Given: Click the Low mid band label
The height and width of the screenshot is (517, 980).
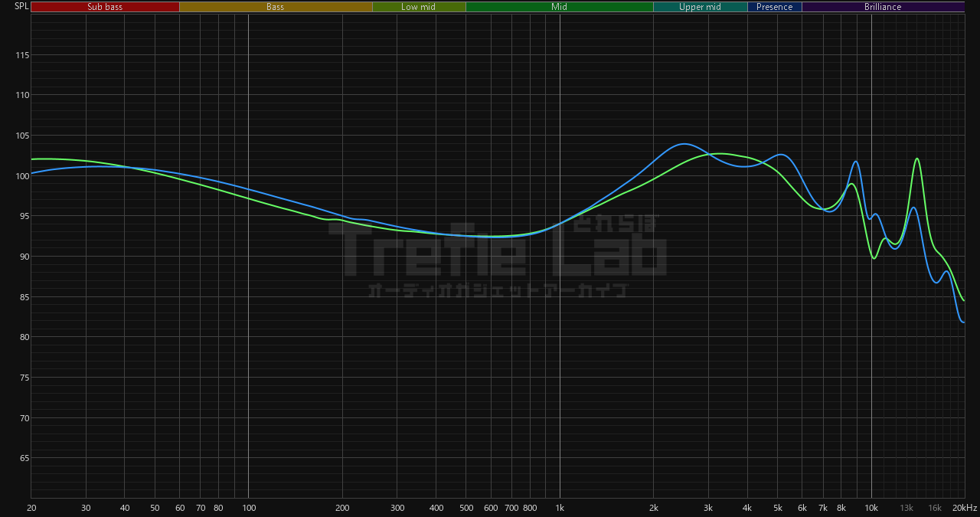Looking at the screenshot, I should (x=419, y=7).
